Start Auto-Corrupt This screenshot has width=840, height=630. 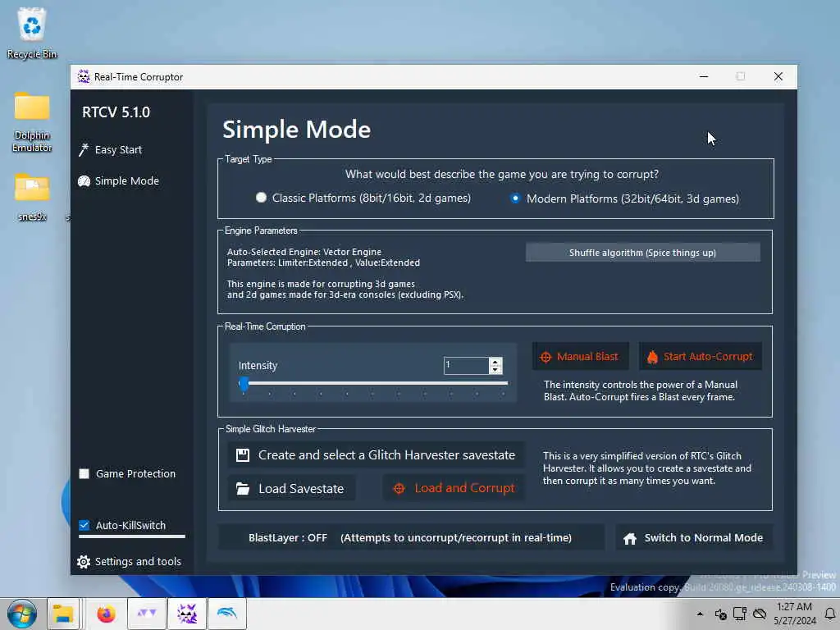click(701, 357)
